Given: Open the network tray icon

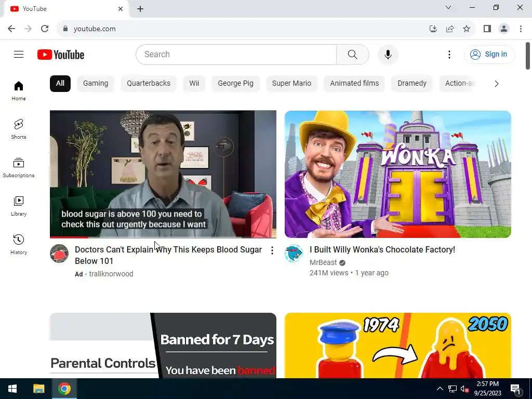Looking at the screenshot, I should [453, 389].
